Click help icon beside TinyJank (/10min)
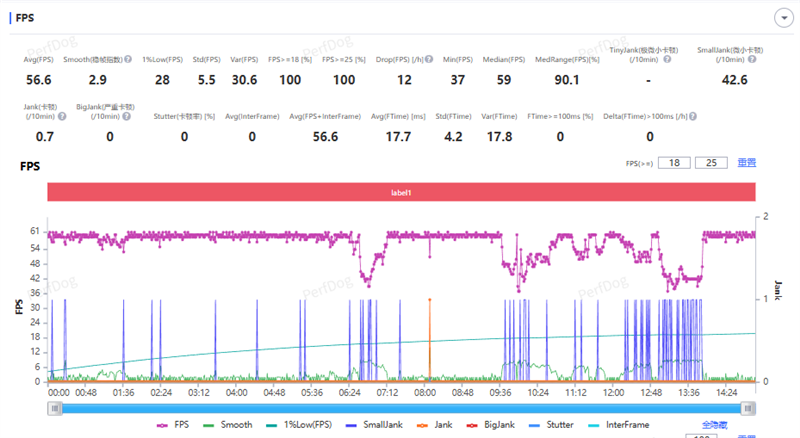 (669, 60)
